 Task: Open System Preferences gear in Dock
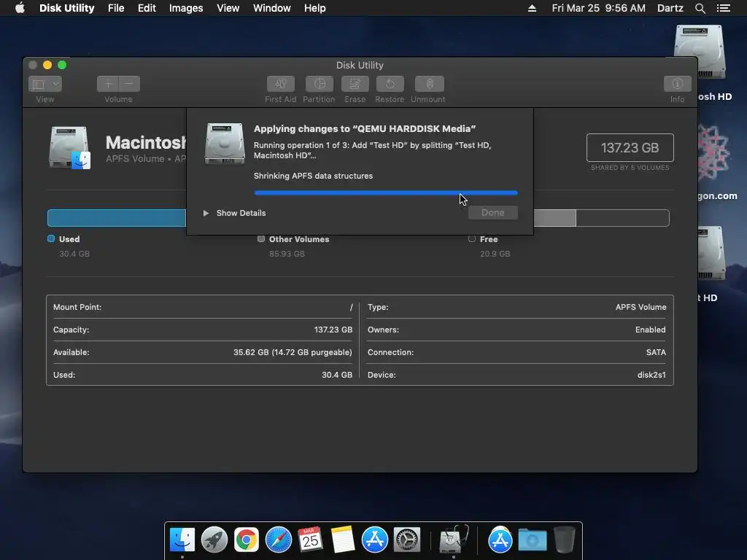tap(407, 540)
